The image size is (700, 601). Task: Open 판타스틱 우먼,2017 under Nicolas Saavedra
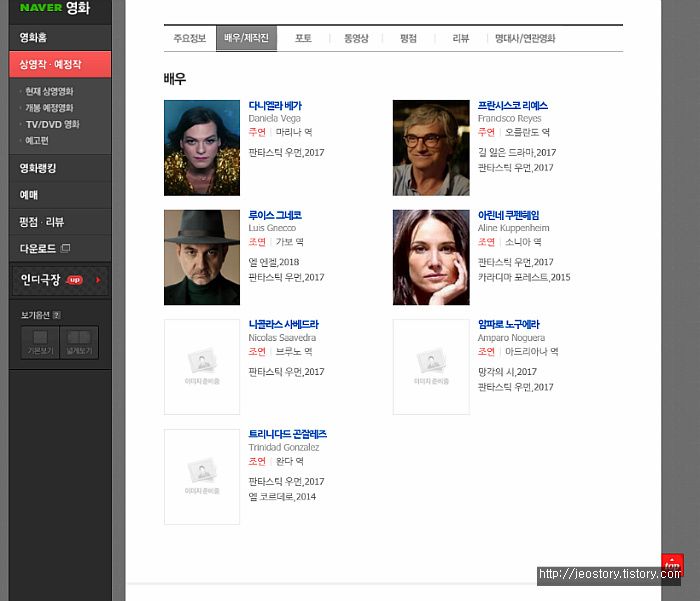tap(287, 372)
